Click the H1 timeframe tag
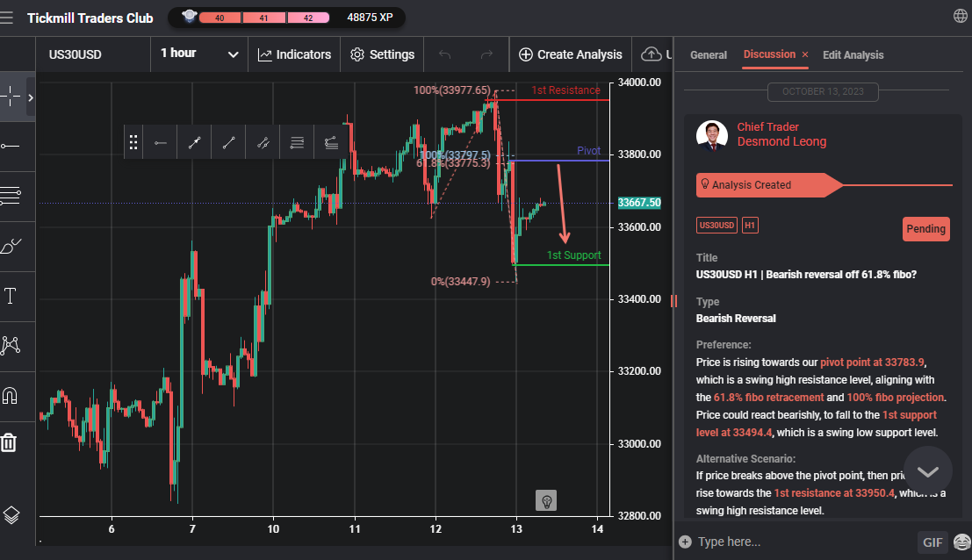Image resolution: width=972 pixels, height=560 pixels. 750,226
